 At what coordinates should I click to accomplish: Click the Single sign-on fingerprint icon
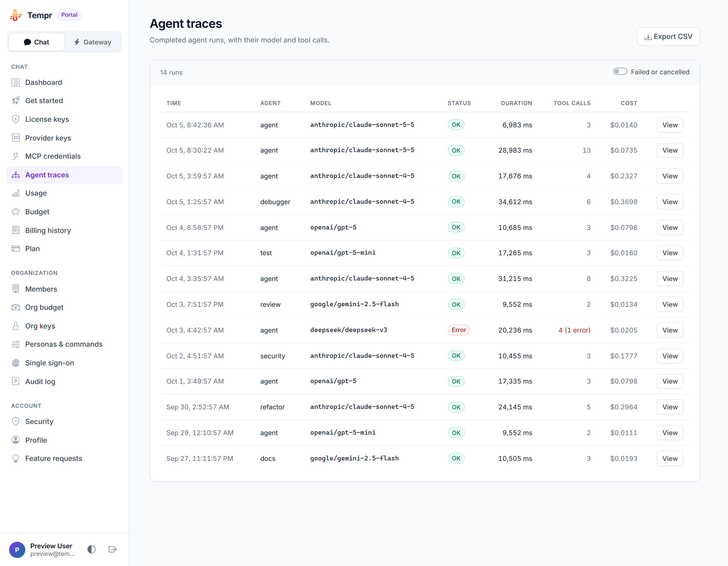[16, 363]
